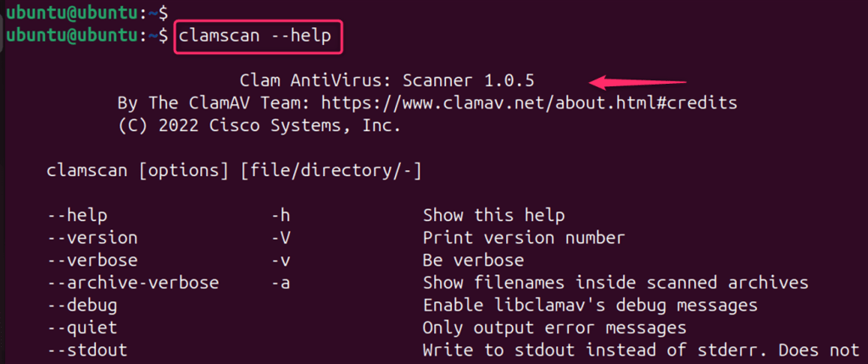Click the --quiet option
Viewport: 868px width, 364px height.
tap(82, 326)
